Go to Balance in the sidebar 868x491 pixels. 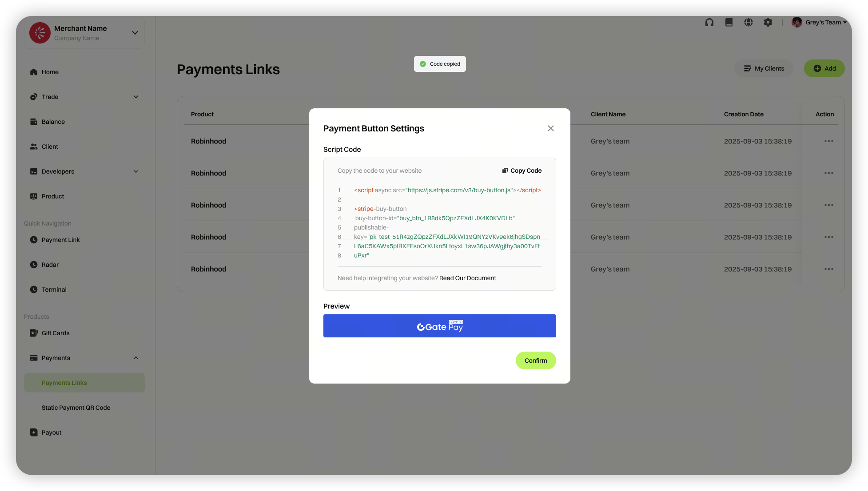(x=53, y=122)
